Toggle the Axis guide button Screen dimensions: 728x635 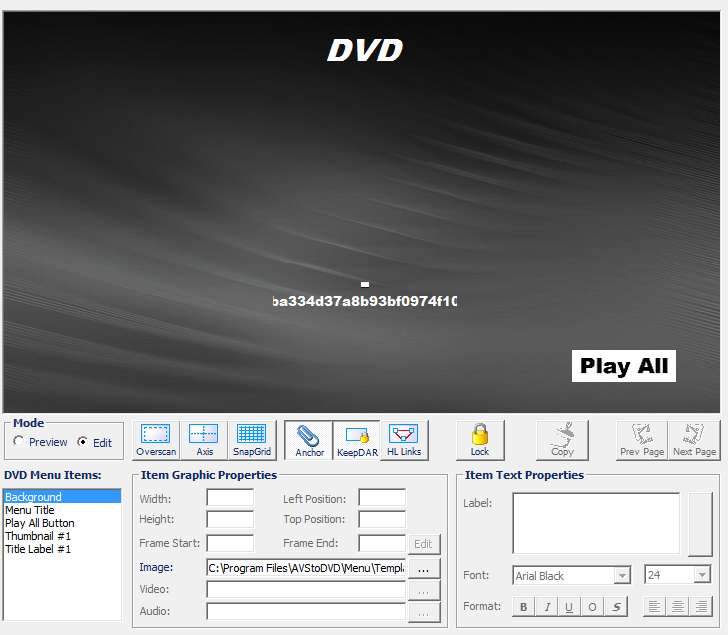point(204,440)
